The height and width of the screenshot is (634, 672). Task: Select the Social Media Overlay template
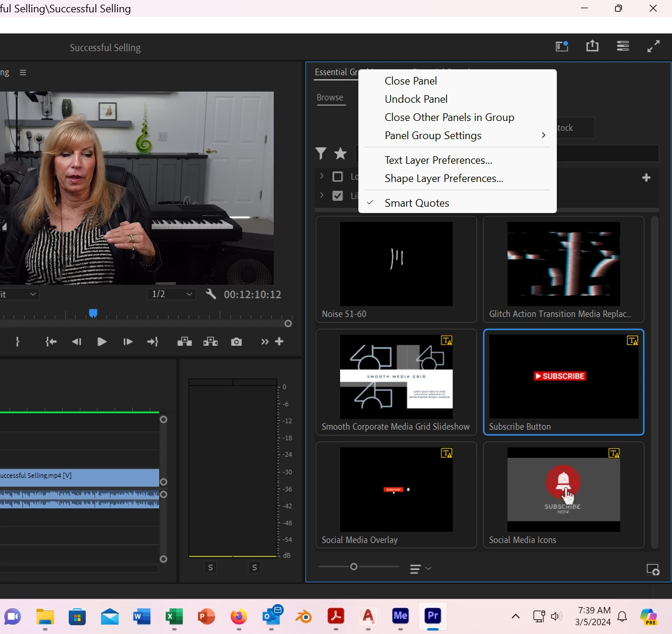396,495
